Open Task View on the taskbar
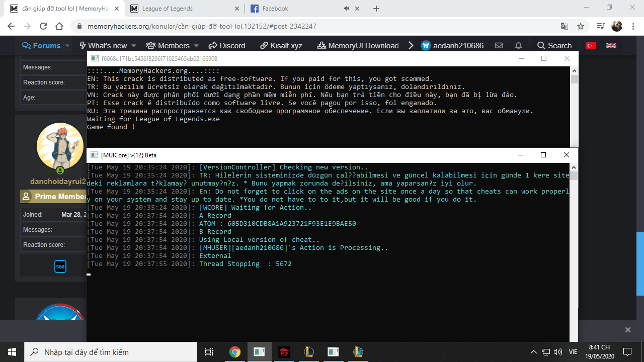 coord(210,352)
